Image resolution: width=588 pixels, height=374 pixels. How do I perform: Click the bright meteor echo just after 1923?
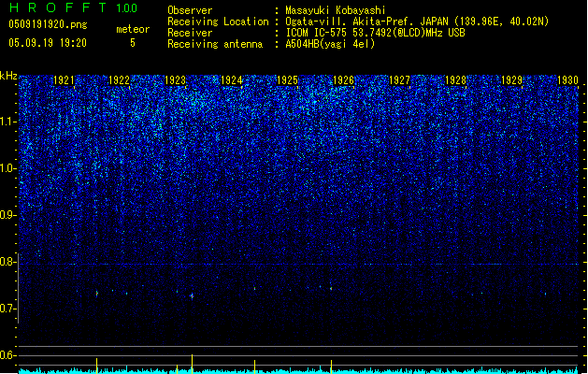click(x=192, y=296)
